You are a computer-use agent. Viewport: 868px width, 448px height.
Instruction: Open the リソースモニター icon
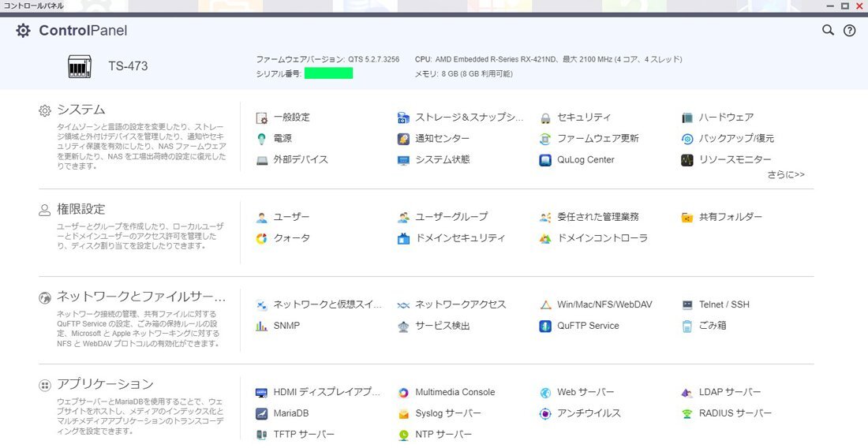(687, 160)
